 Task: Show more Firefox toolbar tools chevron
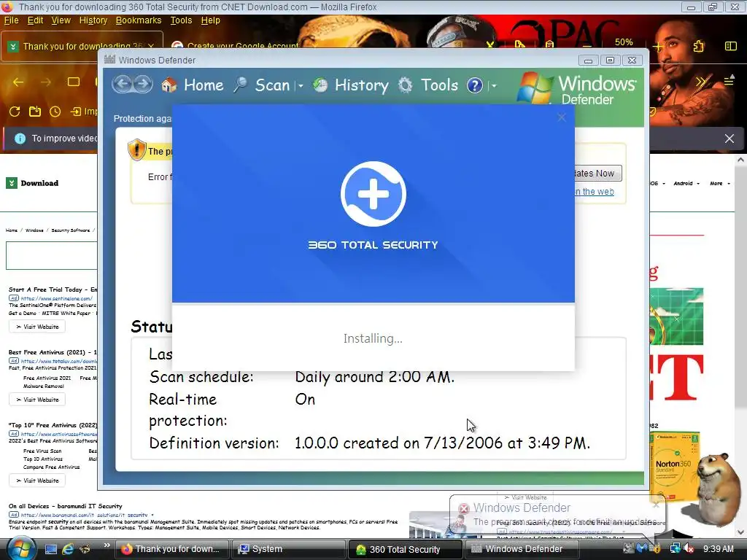coord(700,82)
